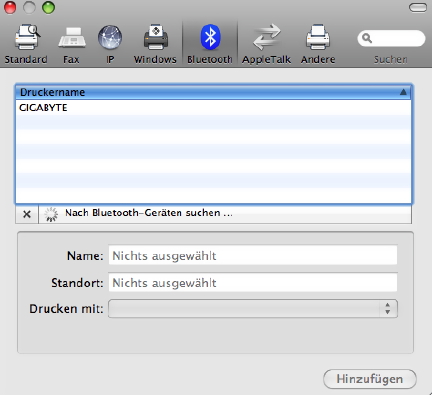Focus the Standort text field
The width and height of the screenshot is (432, 395).
[x=253, y=283]
